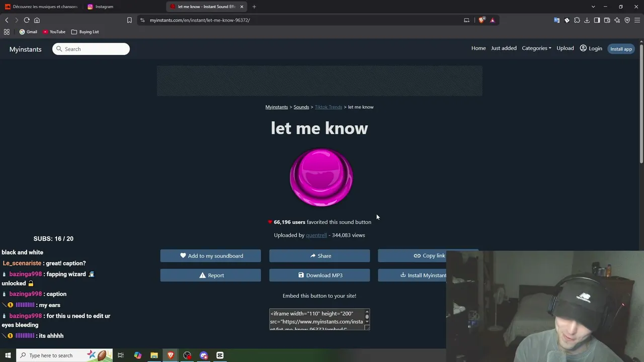The image size is (644, 362).
Task: Toggle the browser sidebar panel
Action: pos(597,20)
